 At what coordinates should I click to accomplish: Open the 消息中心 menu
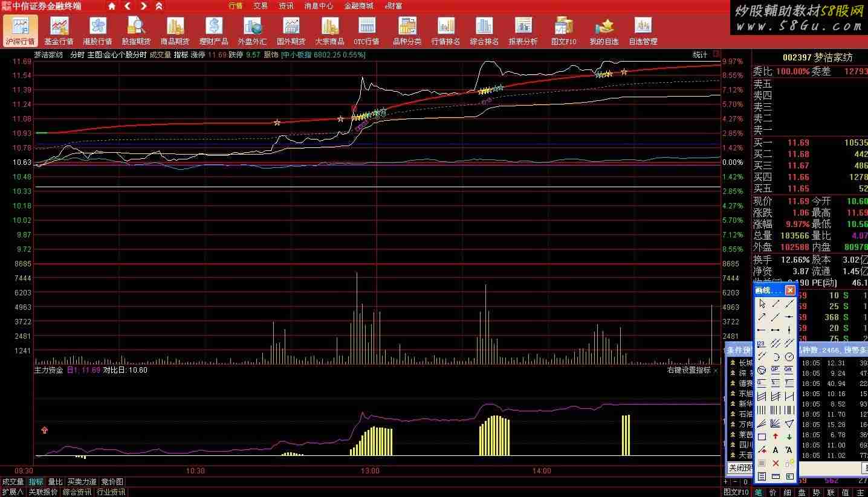click(x=319, y=6)
